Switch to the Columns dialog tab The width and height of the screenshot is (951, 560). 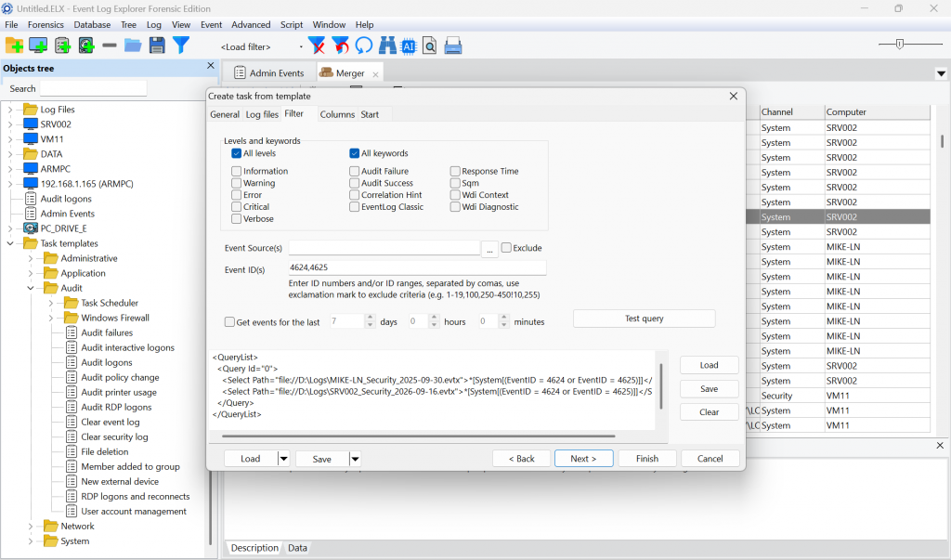click(x=337, y=114)
